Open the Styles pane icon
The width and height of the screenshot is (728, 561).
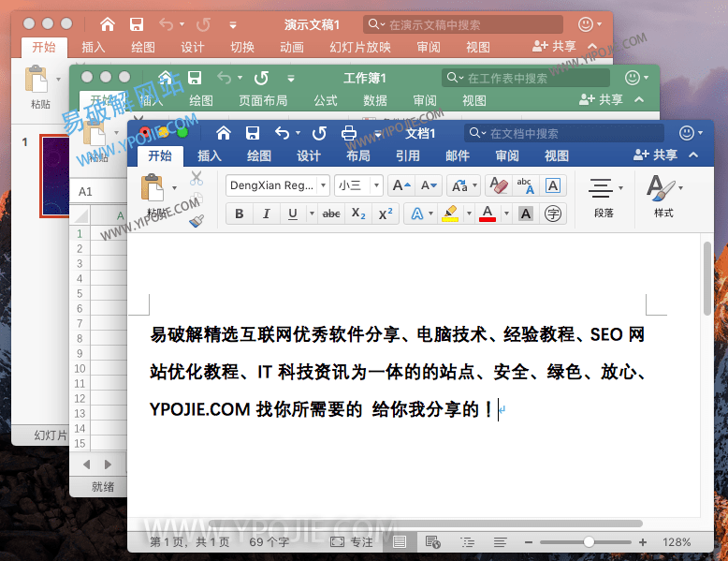pos(661,187)
